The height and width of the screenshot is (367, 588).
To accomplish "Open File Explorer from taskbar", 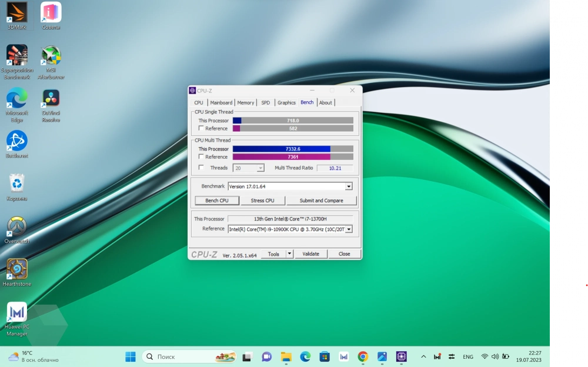I will click(286, 356).
